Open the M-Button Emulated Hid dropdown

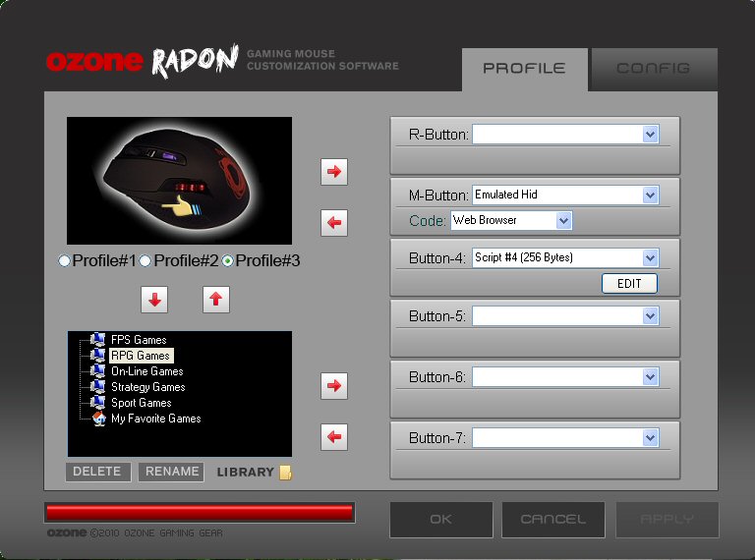pyautogui.click(x=650, y=195)
